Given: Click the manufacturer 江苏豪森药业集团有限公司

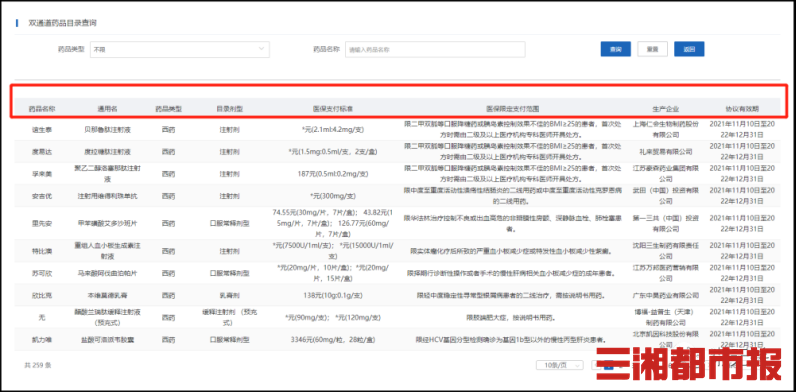Looking at the screenshot, I should click(666, 174).
